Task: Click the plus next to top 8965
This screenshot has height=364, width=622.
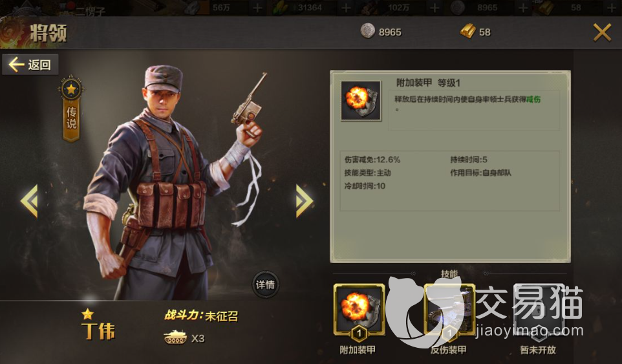Action: (x=523, y=8)
